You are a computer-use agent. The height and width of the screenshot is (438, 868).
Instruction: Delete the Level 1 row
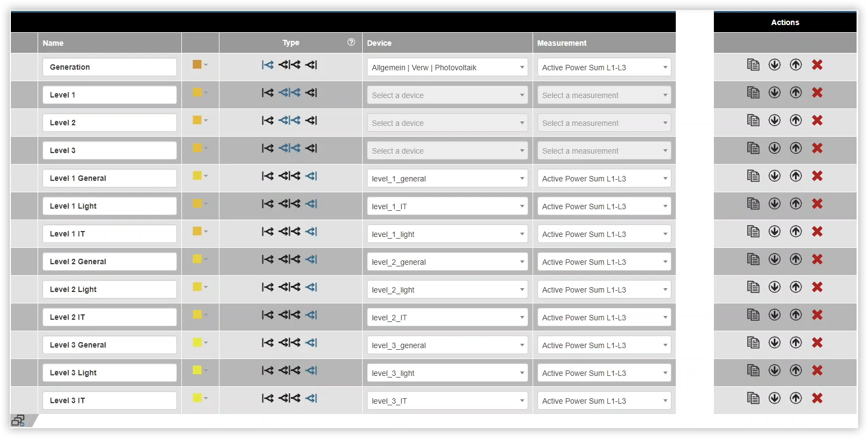[x=817, y=93]
